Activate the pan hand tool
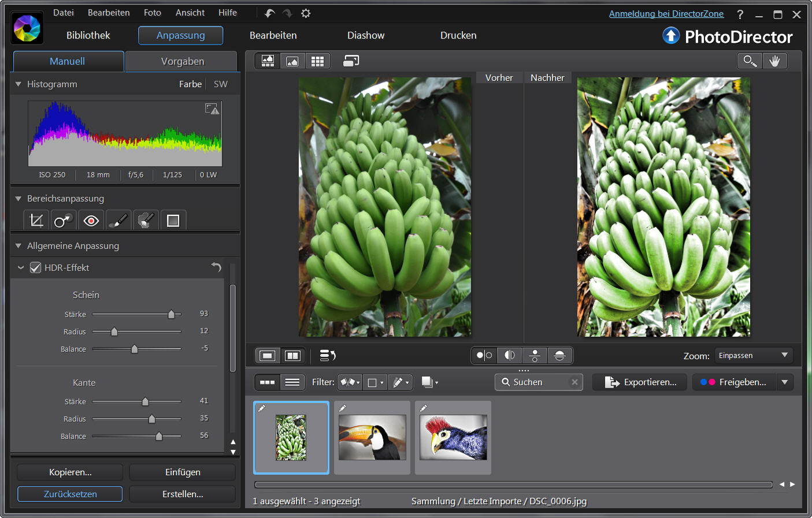Screen dimensions: 812x518 tap(774, 61)
